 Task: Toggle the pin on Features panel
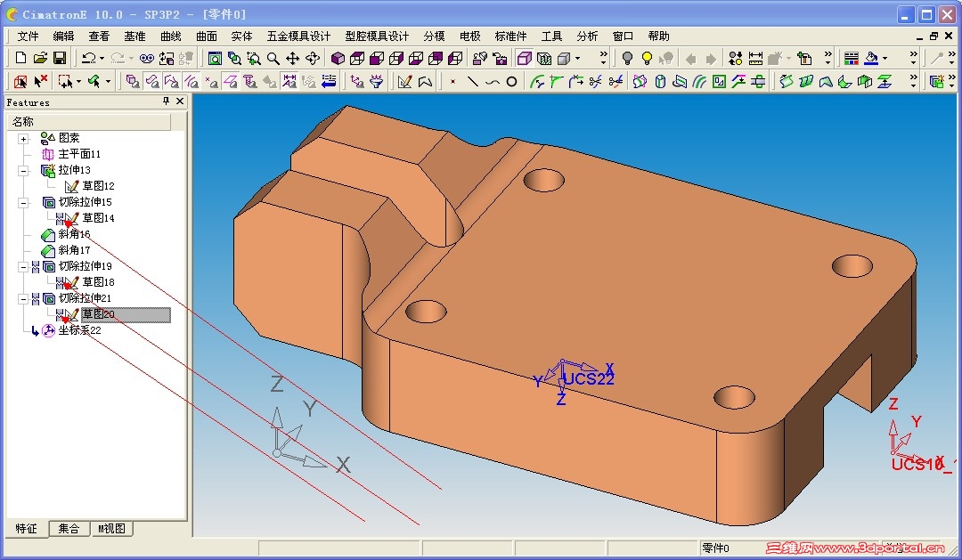click(x=166, y=101)
